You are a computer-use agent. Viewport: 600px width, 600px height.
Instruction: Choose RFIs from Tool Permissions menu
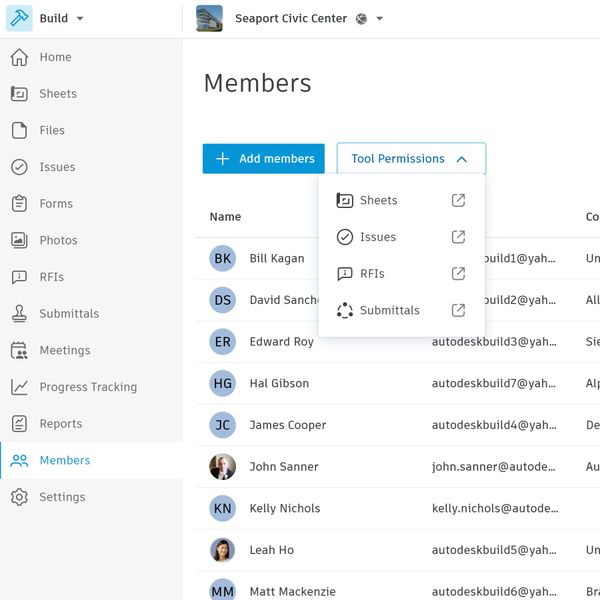pyautogui.click(x=372, y=274)
